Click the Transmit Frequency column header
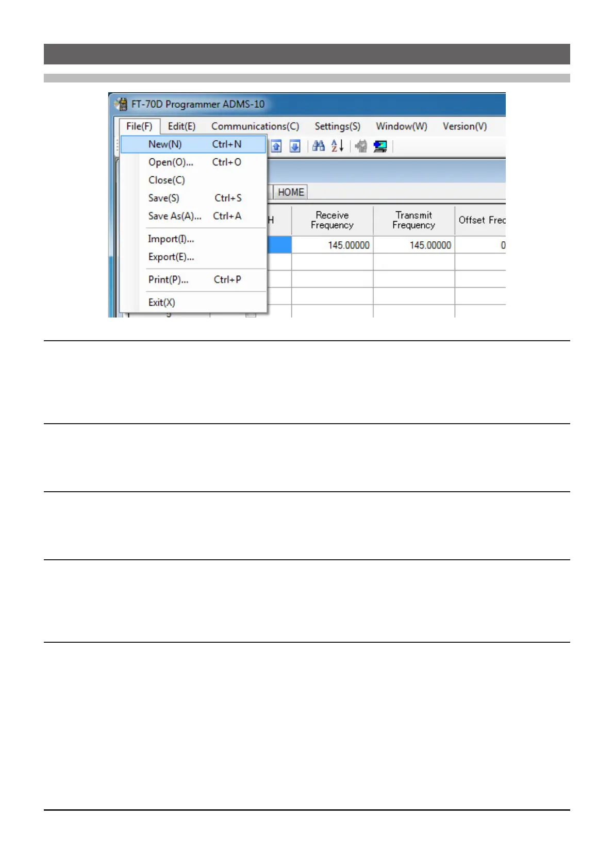Image resolution: width=614 pixels, height=868 pixels. tap(414, 221)
